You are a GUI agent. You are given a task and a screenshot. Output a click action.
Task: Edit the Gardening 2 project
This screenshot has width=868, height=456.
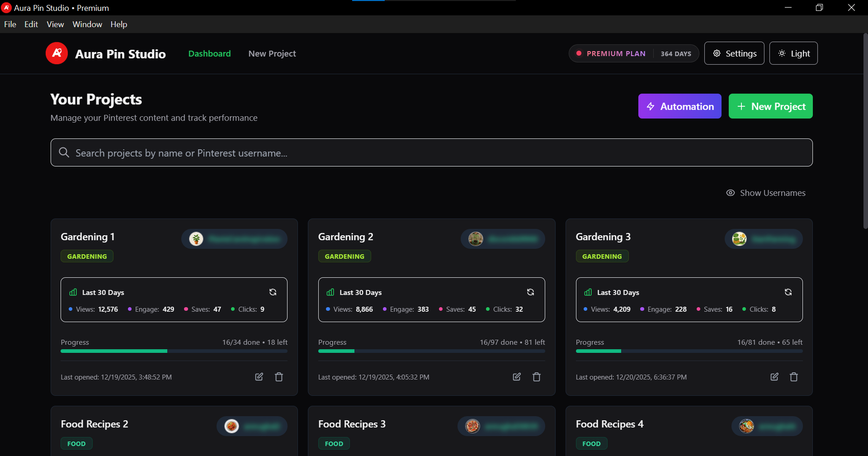[x=517, y=377]
